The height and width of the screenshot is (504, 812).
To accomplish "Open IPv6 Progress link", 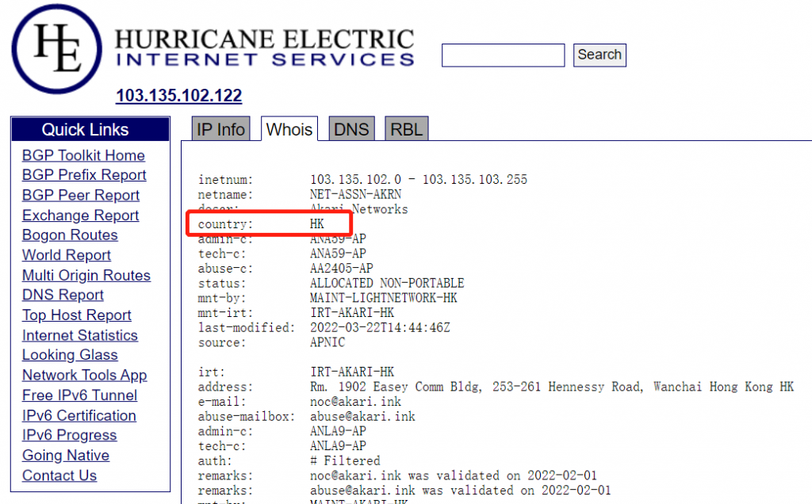I will (x=70, y=435).
